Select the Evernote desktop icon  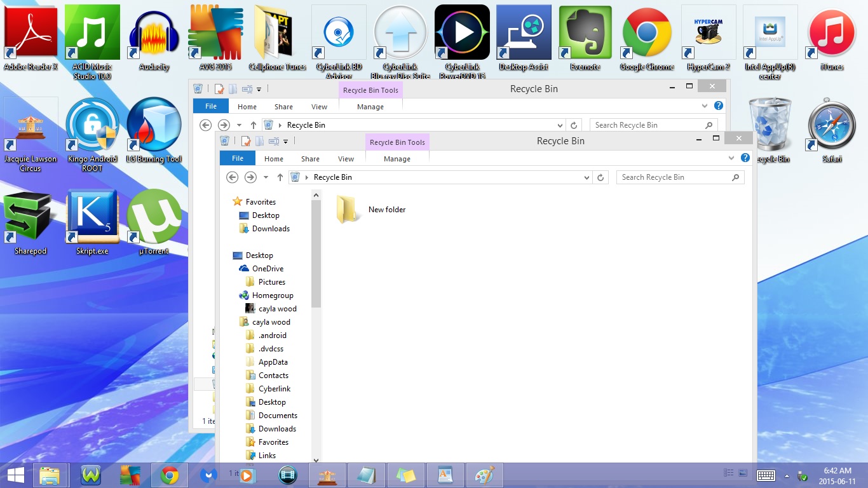[x=585, y=38]
